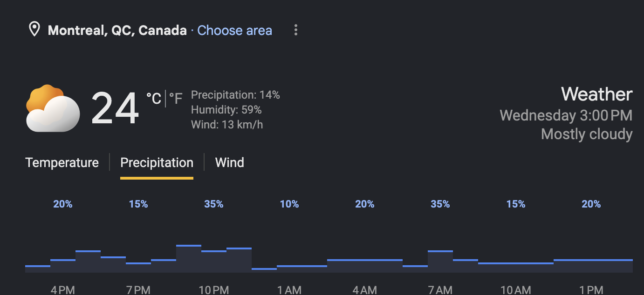The height and width of the screenshot is (295, 644).
Task: Switch units to Fahrenheit
Action: point(176,99)
